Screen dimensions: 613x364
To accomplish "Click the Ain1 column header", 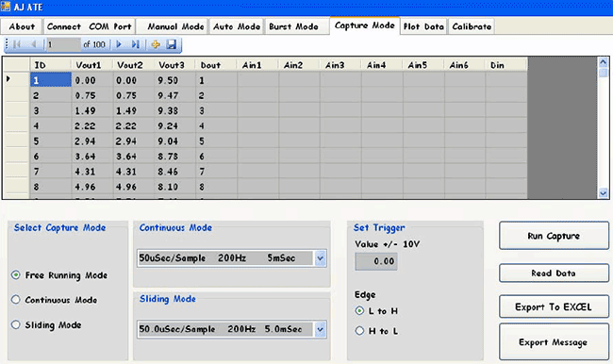I will click(257, 65).
